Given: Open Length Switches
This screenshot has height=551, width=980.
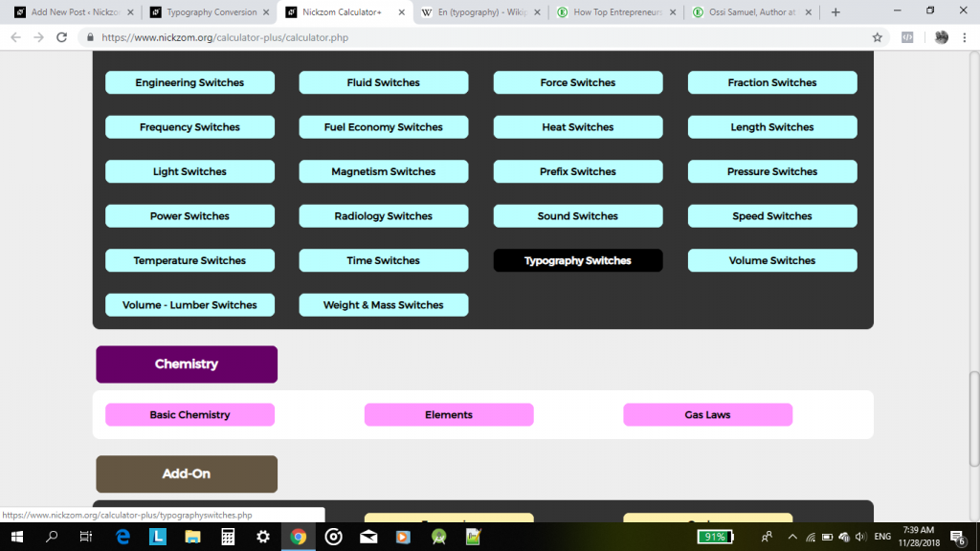Looking at the screenshot, I should (772, 127).
